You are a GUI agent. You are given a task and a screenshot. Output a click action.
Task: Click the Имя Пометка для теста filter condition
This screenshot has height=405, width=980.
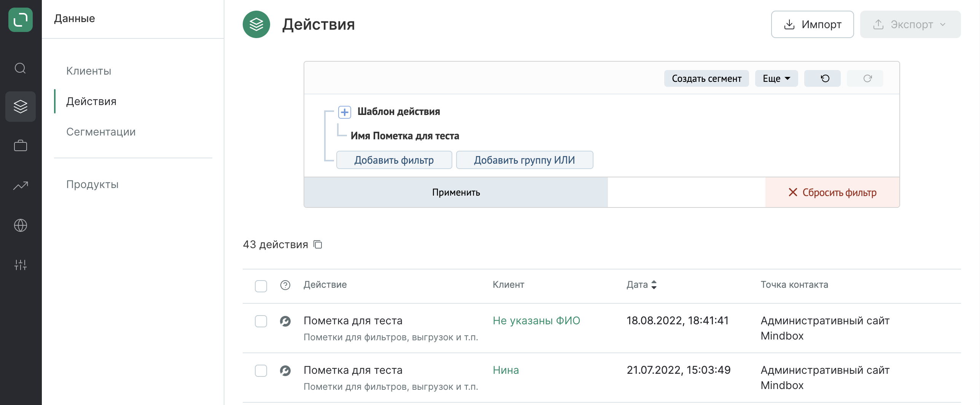click(x=405, y=136)
